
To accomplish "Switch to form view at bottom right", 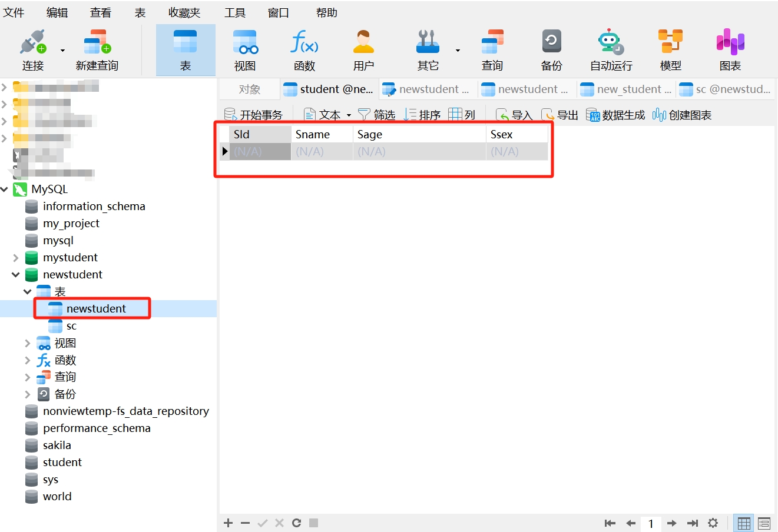I will (x=764, y=523).
